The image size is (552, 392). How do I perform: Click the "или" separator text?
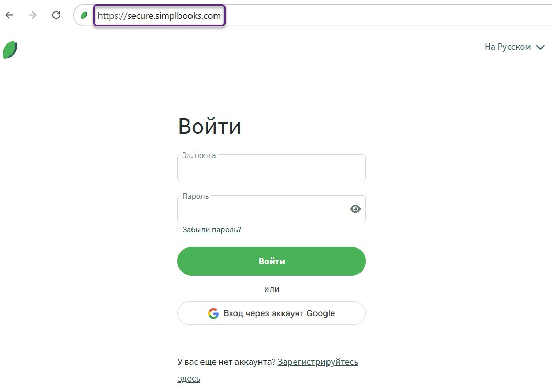tap(272, 289)
